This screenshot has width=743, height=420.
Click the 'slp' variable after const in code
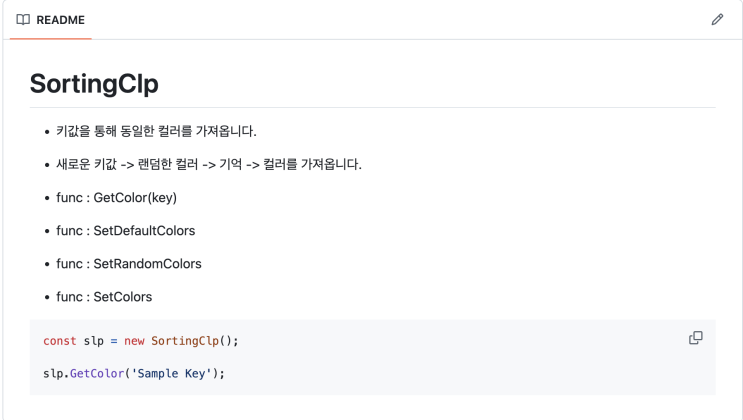94,341
